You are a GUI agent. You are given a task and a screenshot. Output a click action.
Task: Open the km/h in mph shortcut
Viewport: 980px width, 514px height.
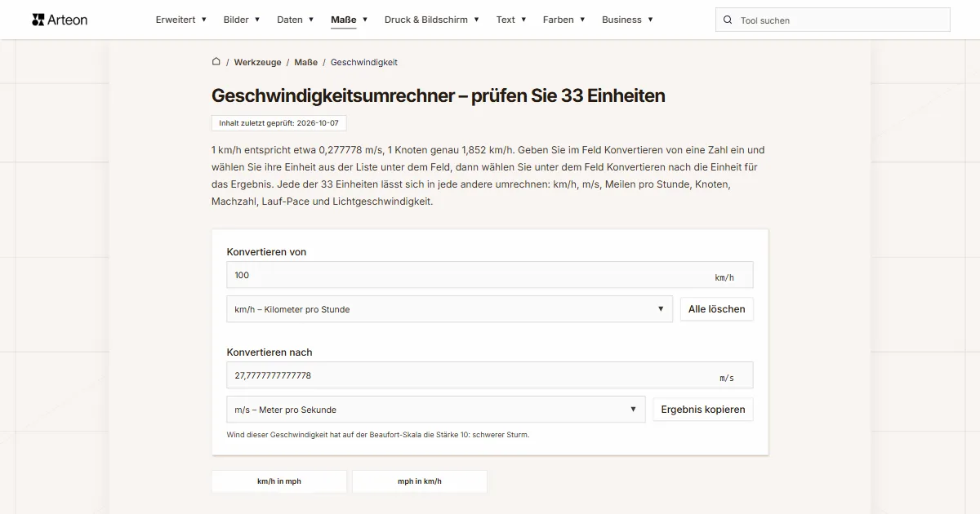coord(279,481)
